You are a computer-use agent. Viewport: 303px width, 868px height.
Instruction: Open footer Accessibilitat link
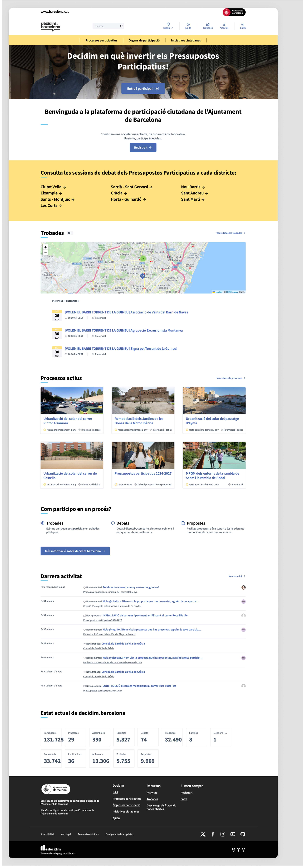[x=47, y=834]
